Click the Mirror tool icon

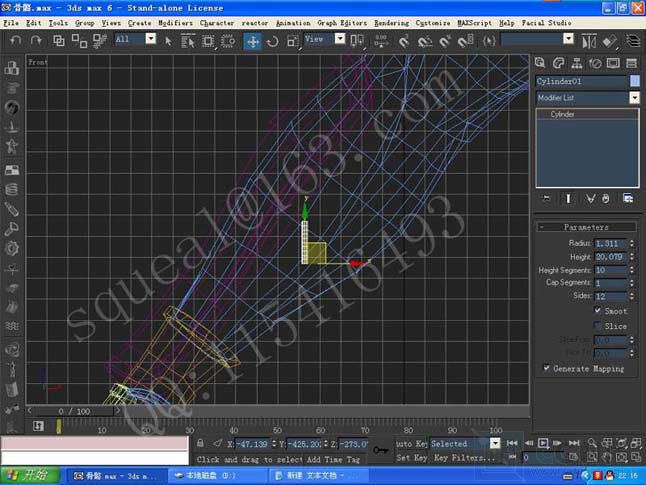tap(589, 41)
